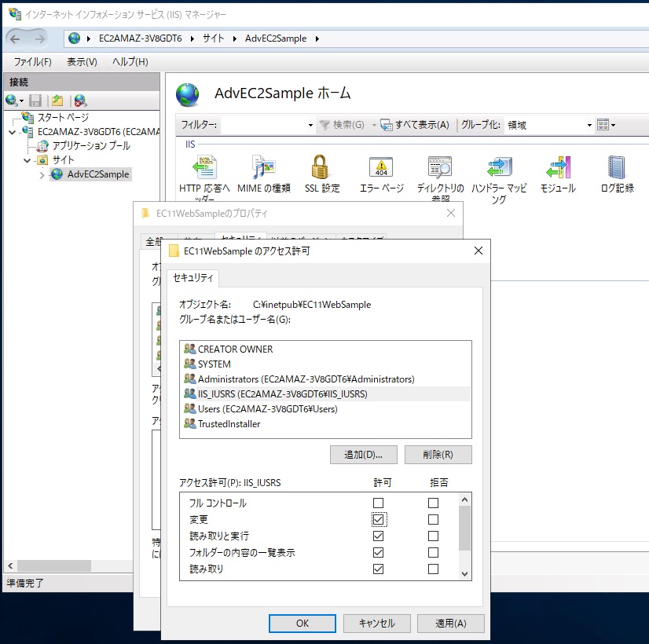Click the create connection globe icon in 接続 toolbar
The height and width of the screenshot is (644, 649).
11,101
